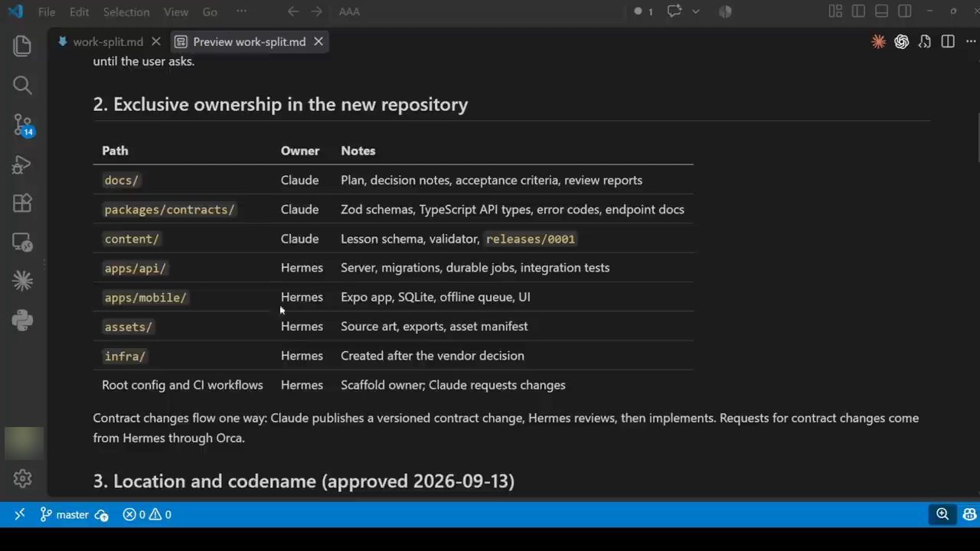Click the zoom magnifier icon in status bar
This screenshot has width=980, height=551.
point(942,514)
